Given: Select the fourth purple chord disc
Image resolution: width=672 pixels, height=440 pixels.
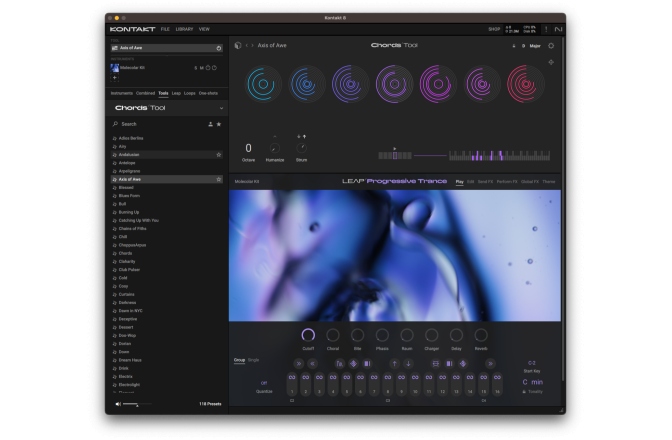Looking at the screenshot, I should click(394, 84).
